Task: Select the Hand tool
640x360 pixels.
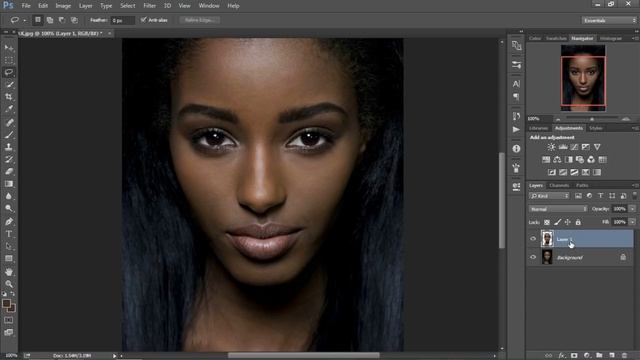Action: [9, 272]
